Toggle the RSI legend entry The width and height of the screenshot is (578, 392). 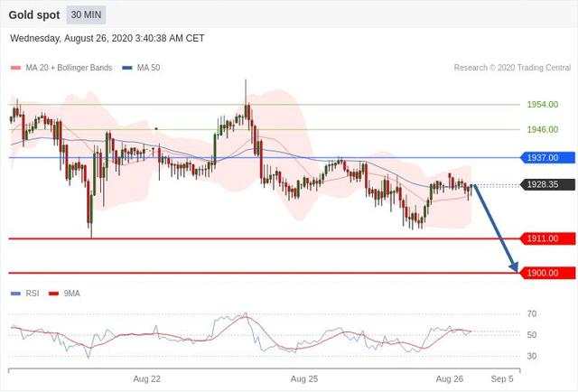coord(24,294)
